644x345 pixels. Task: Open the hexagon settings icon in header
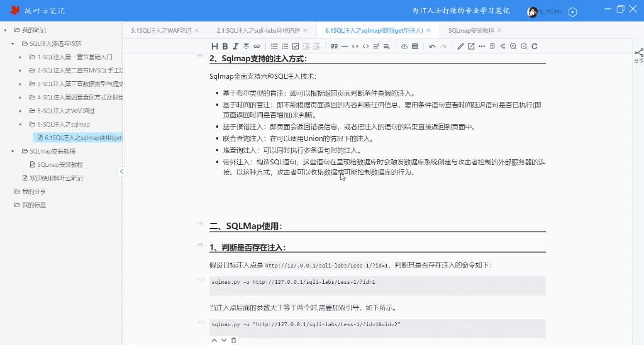tap(572, 12)
